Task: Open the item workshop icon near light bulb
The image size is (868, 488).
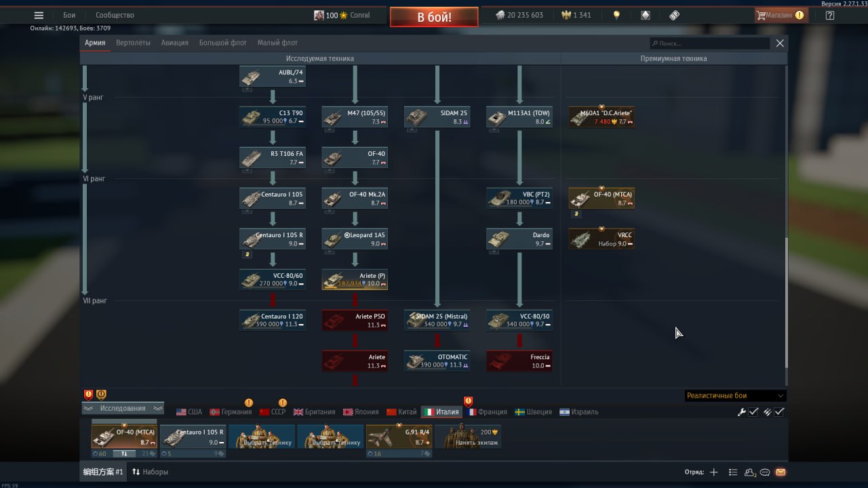Action: click(646, 15)
